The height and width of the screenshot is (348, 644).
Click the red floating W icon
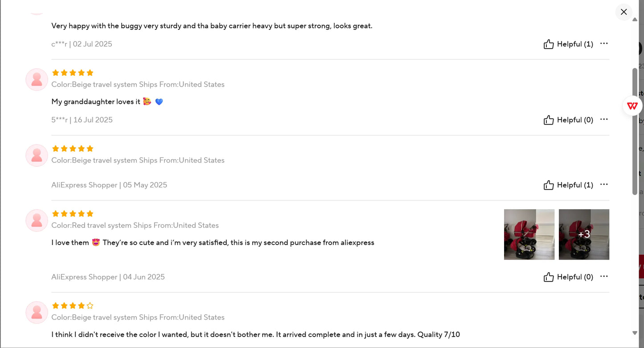632,106
